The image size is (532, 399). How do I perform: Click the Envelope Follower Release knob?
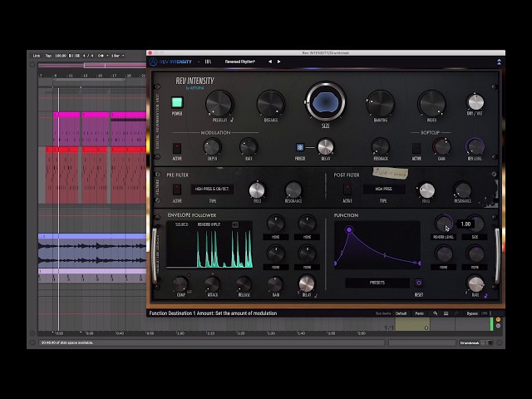point(244,283)
